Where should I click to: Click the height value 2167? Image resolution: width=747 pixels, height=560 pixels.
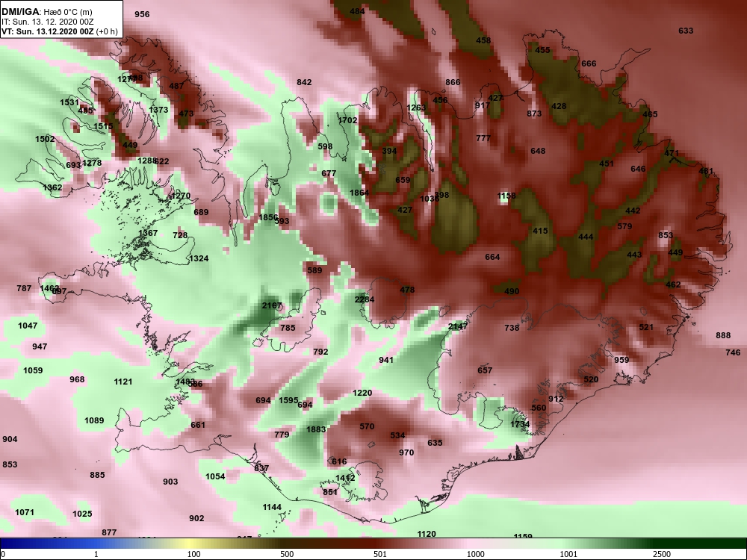[272, 305]
